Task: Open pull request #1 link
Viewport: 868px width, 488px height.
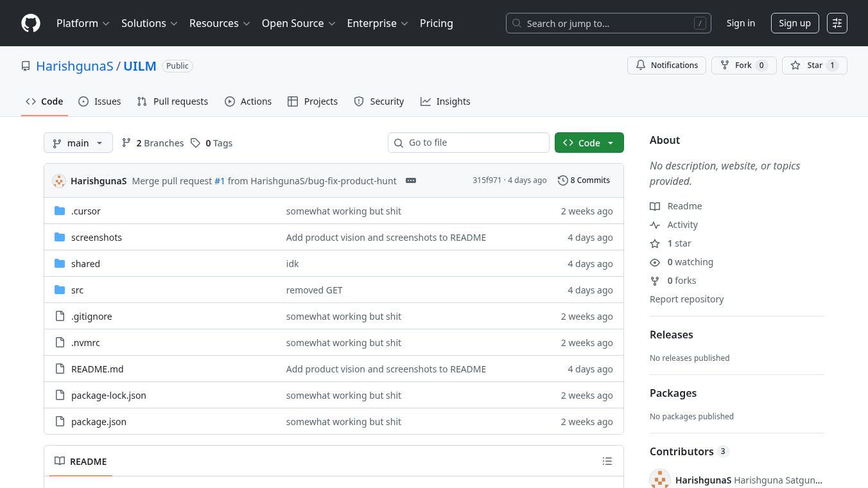Action: (x=220, y=181)
